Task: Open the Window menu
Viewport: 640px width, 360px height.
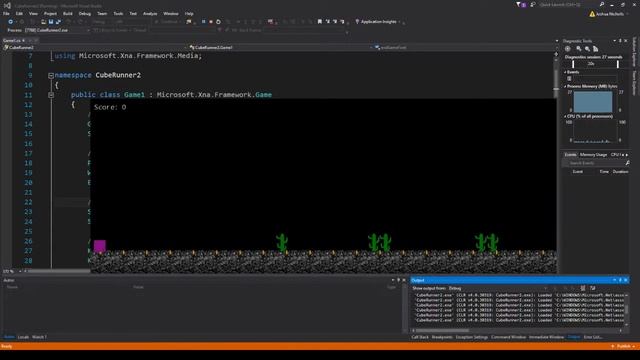Action: 171,13
